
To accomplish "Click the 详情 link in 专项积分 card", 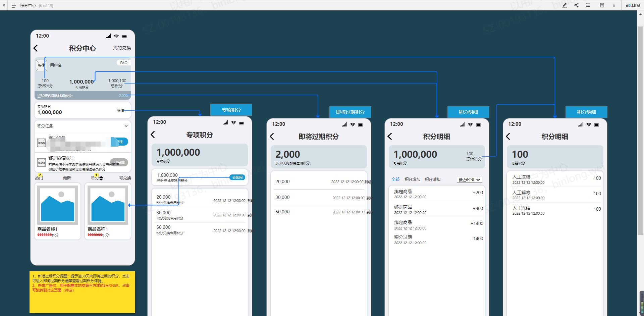I will (120, 110).
